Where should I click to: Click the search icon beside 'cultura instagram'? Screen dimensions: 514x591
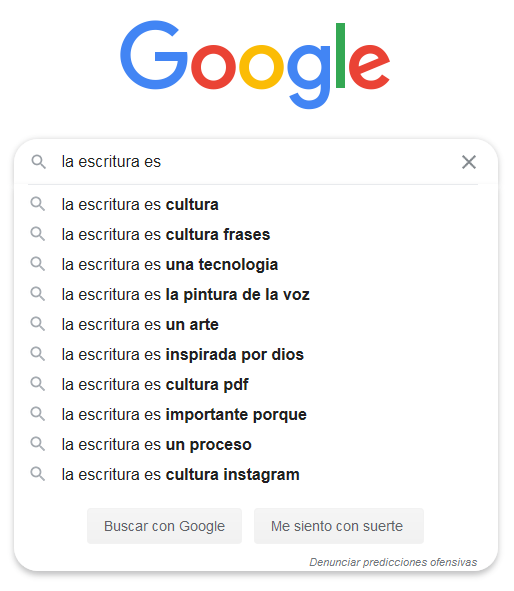[x=38, y=474]
